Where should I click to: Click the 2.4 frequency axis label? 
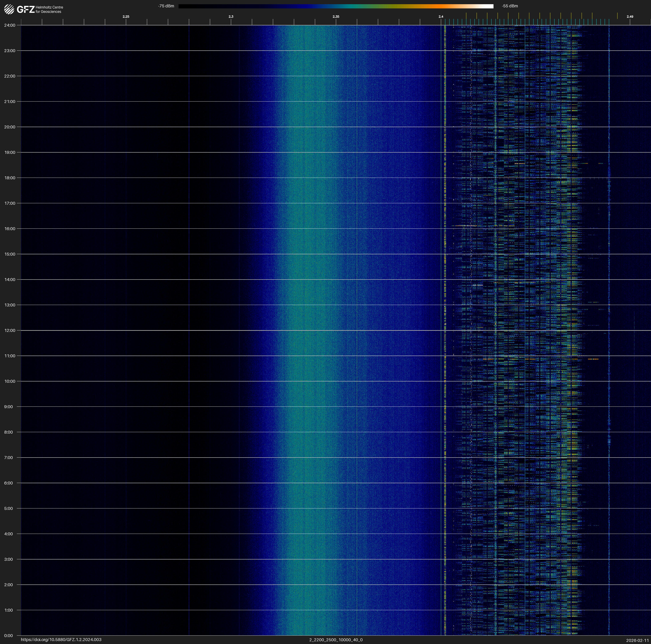[x=441, y=17]
